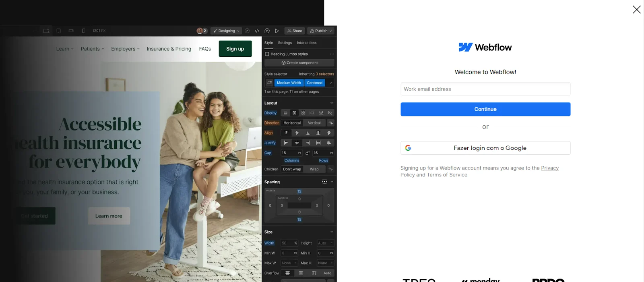This screenshot has width=644, height=282.
Task: Expand the style selector dropdown arrow
Action: (x=330, y=83)
